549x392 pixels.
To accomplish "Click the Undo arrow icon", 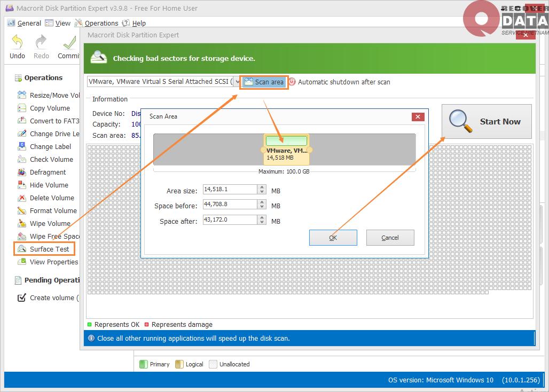I will pos(17,42).
